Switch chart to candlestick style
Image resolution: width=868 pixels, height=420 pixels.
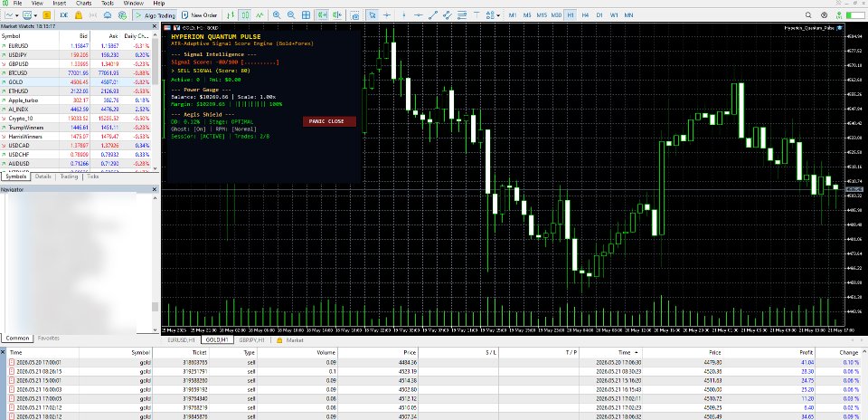click(x=245, y=15)
